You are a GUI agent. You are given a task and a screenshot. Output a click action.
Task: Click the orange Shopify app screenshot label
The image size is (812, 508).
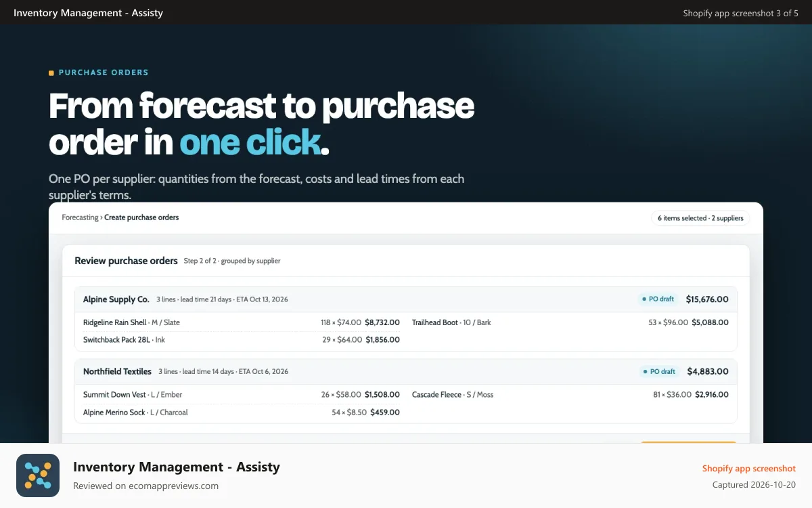coord(749,468)
